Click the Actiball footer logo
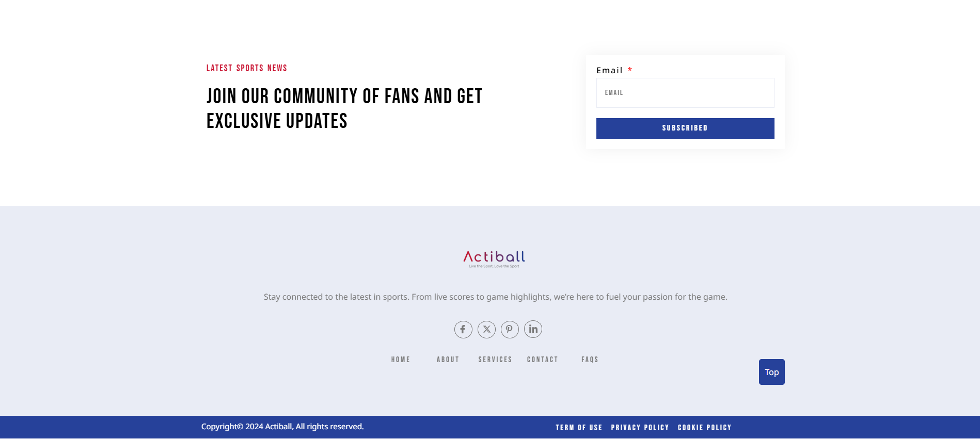 [x=494, y=258]
